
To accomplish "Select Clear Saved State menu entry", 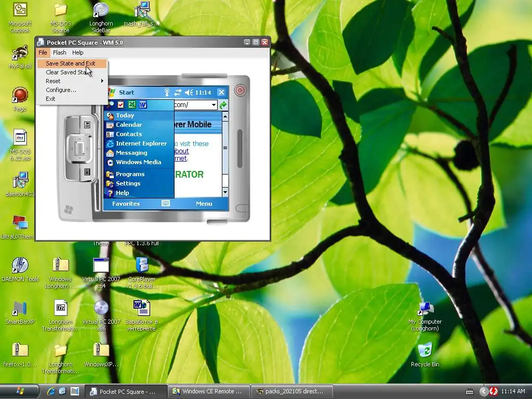I will [72, 72].
